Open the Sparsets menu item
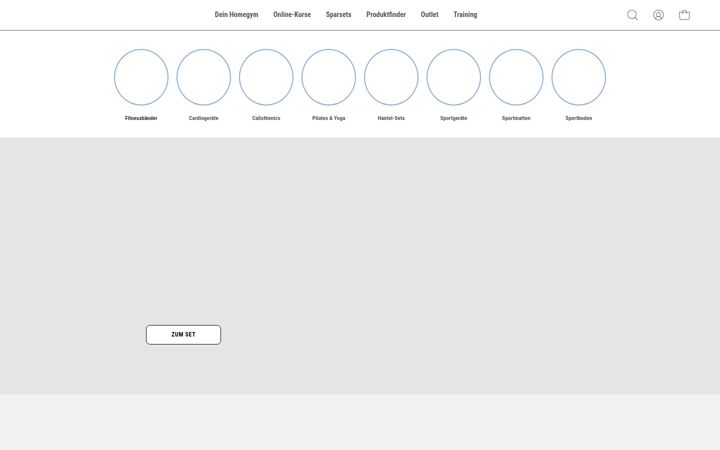720x450 pixels. [338, 15]
